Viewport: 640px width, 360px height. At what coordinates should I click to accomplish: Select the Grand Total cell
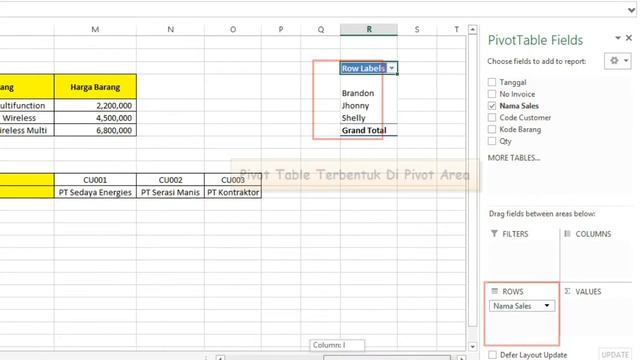tap(369, 130)
